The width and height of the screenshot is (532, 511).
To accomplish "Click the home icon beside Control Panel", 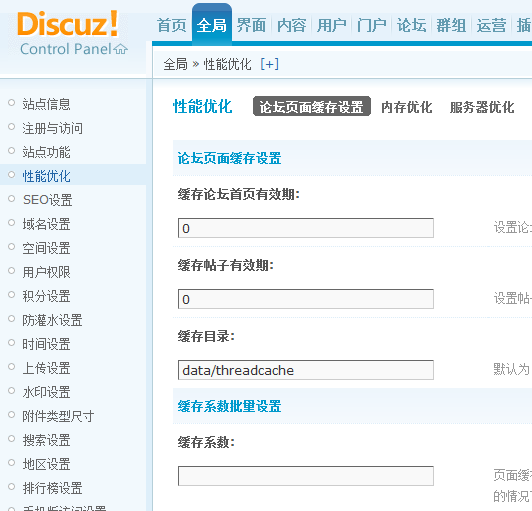I will click(120, 50).
